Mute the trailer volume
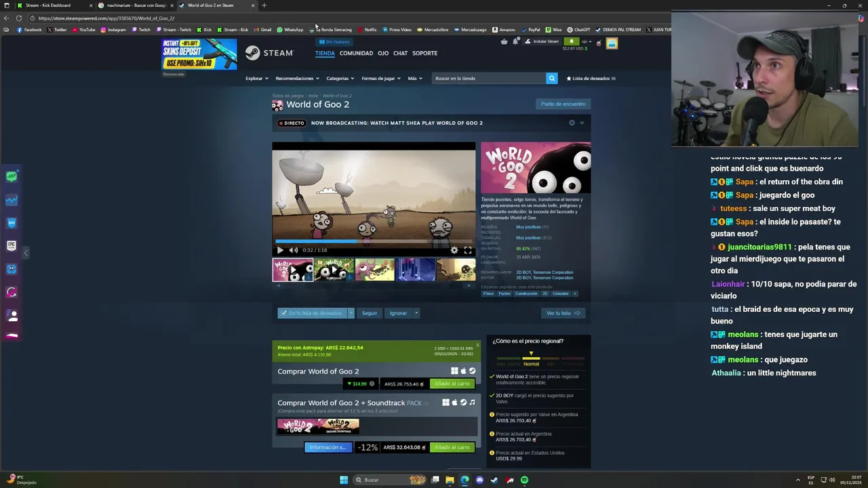868x488 pixels. 293,250
